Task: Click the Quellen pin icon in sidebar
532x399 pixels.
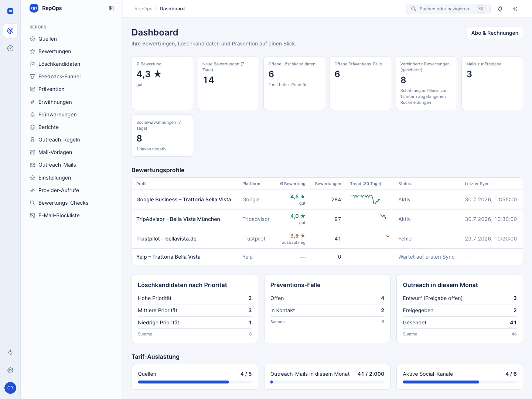Action: click(33, 39)
